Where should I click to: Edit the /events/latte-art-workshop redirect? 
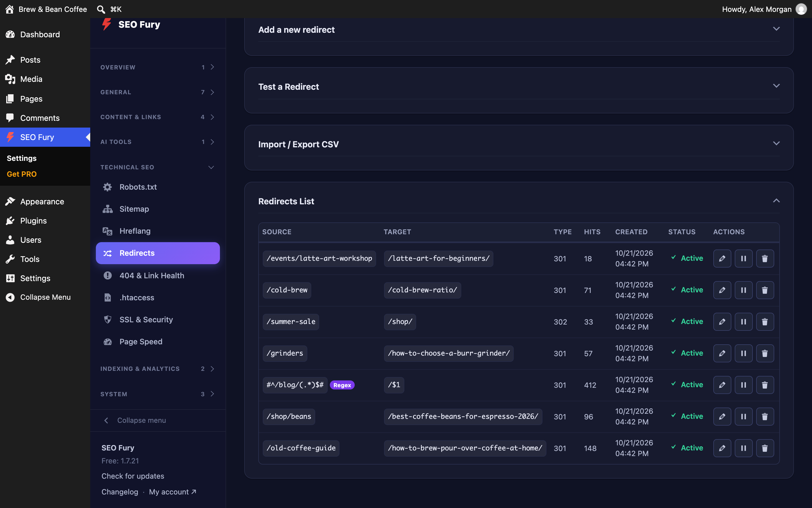pyautogui.click(x=722, y=259)
